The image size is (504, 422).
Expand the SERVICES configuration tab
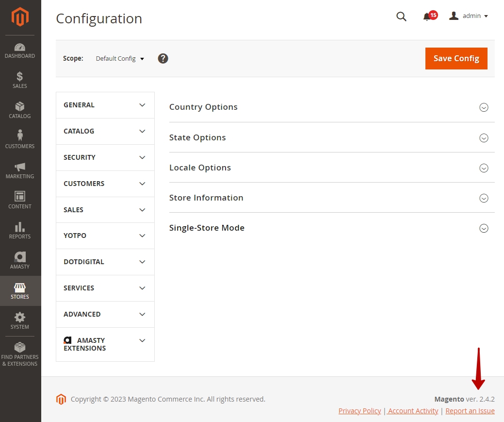(x=105, y=288)
